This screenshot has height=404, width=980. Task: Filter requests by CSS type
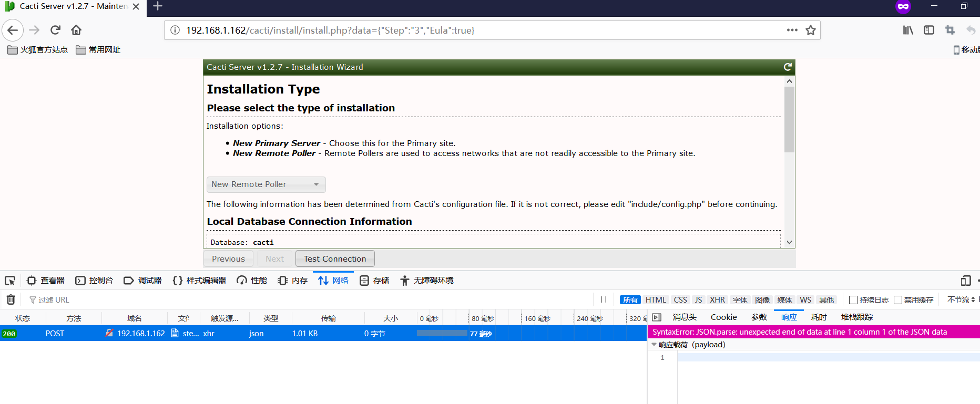tap(680, 299)
